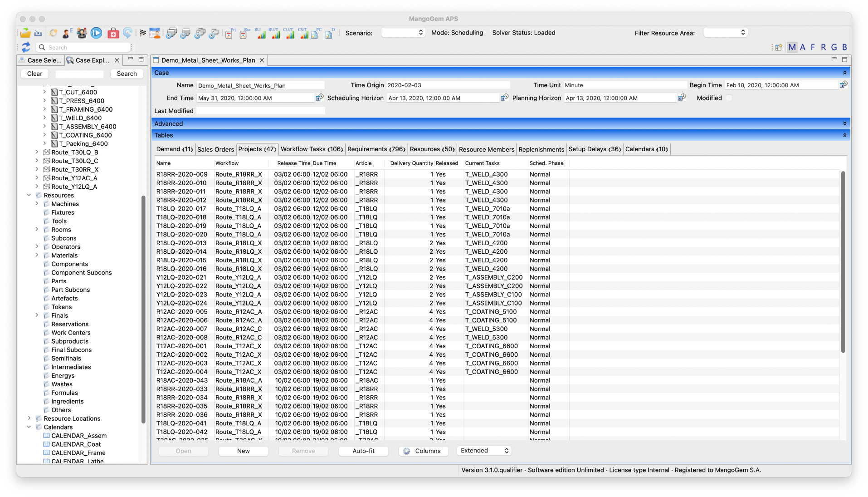The height and width of the screenshot is (497, 868).
Task: Click the blue sync arrows icon
Action: pyautogui.click(x=26, y=47)
